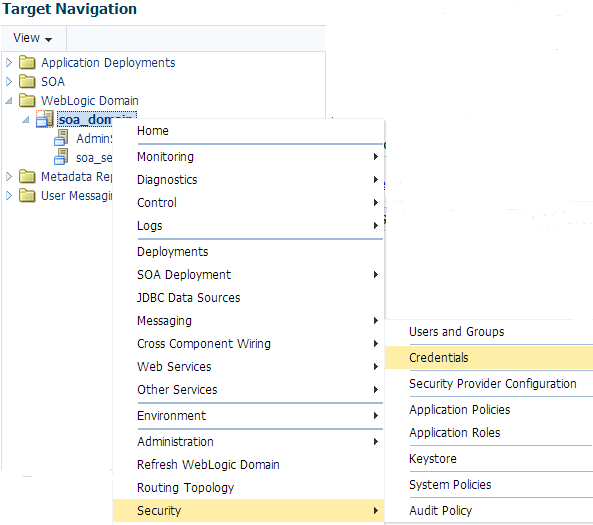
Task: Choose JDBC Data Sources menu entry
Action: pyautogui.click(x=248, y=298)
